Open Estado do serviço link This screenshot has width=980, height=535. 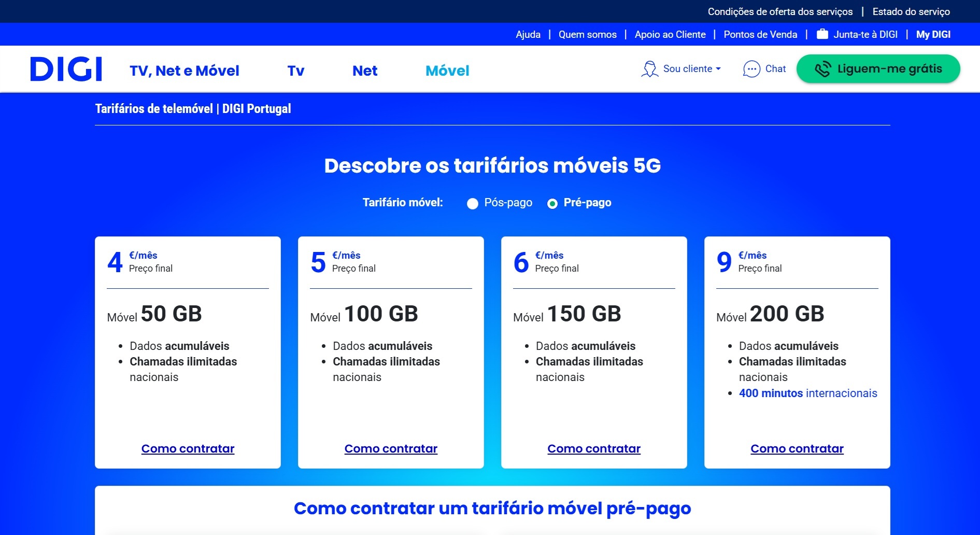point(911,11)
